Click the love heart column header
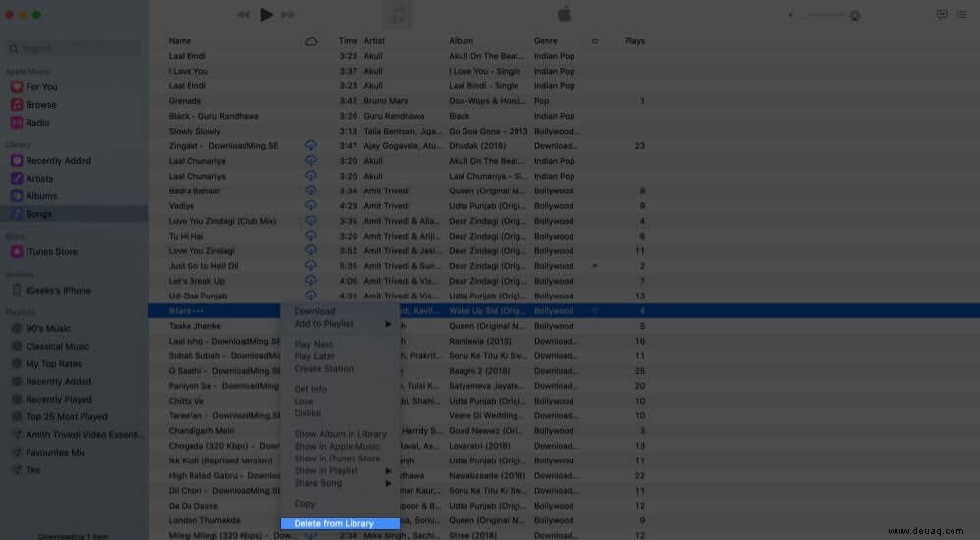 [594, 41]
